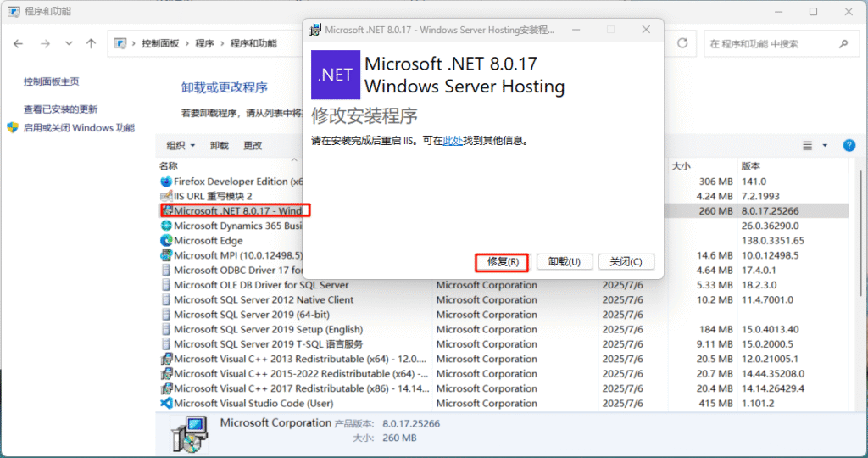
Task: Click version 7.2.1993 cell
Action: click(x=760, y=196)
